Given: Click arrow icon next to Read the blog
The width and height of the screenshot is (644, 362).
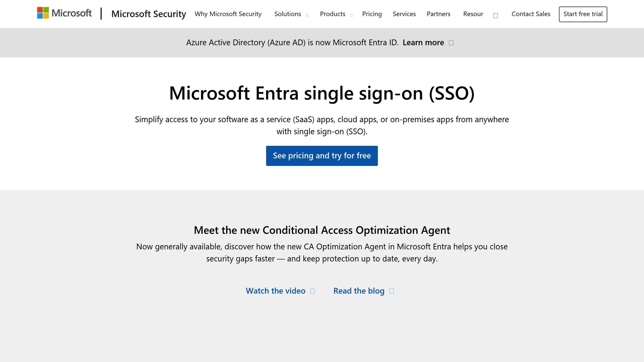Looking at the screenshot, I should [x=391, y=291].
